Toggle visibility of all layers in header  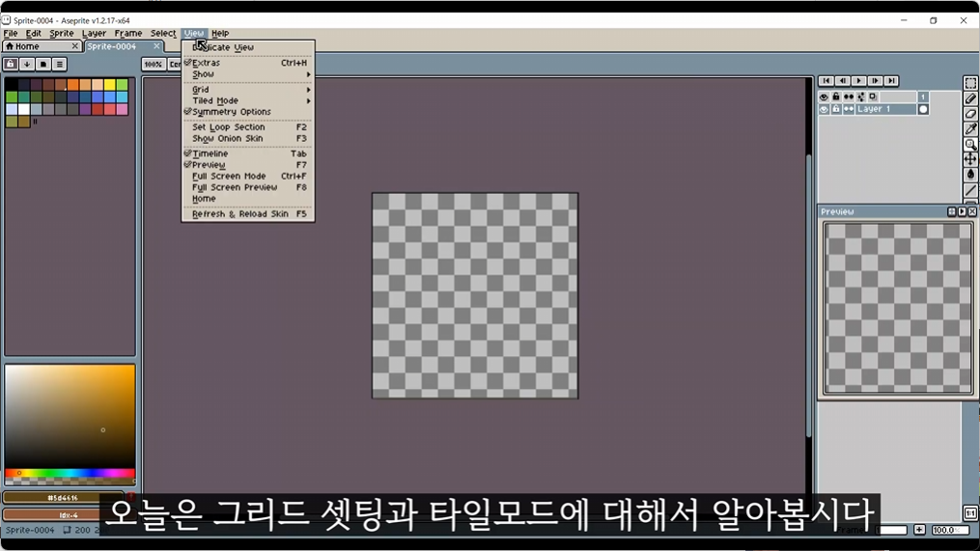point(824,96)
